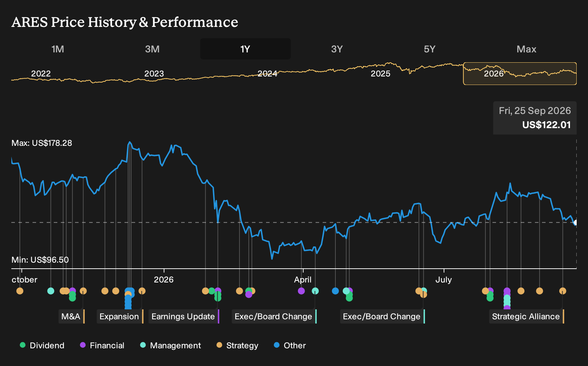The image size is (588, 366).
Task: Select the lone teal Management dot before 2026
Action: point(51,291)
